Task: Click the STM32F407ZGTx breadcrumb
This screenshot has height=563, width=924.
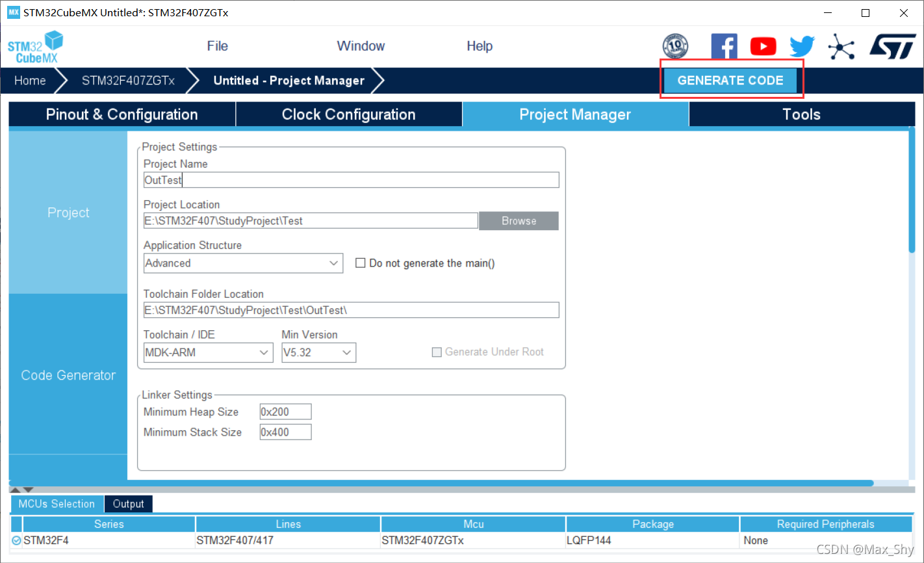Action: [128, 81]
